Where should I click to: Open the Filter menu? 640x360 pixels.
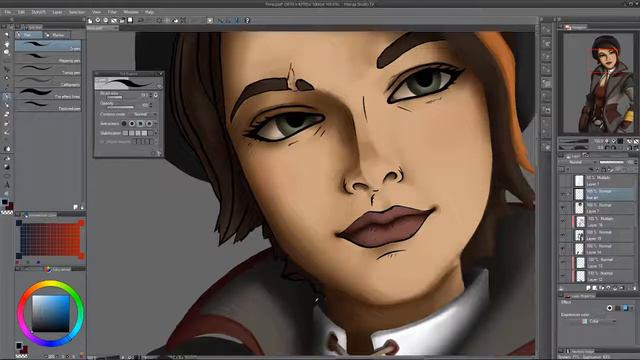coord(112,12)
